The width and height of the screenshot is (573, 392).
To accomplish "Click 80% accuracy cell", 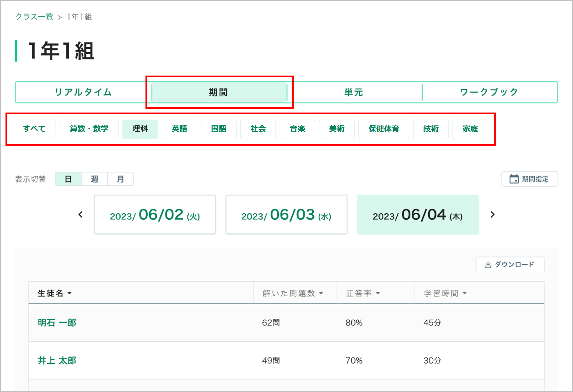I will click(x=354, y=323).
